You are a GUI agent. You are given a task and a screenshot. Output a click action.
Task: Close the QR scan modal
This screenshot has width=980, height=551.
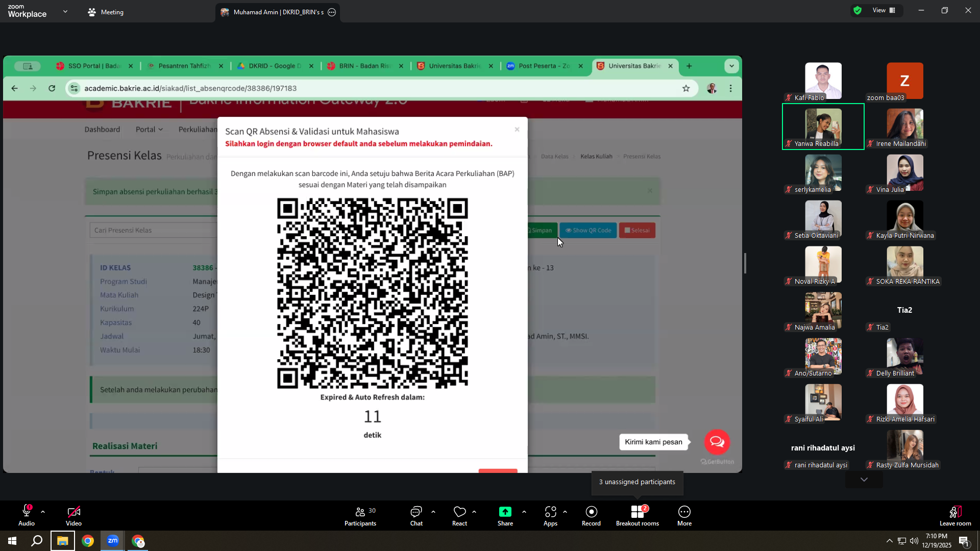point(517,130)
